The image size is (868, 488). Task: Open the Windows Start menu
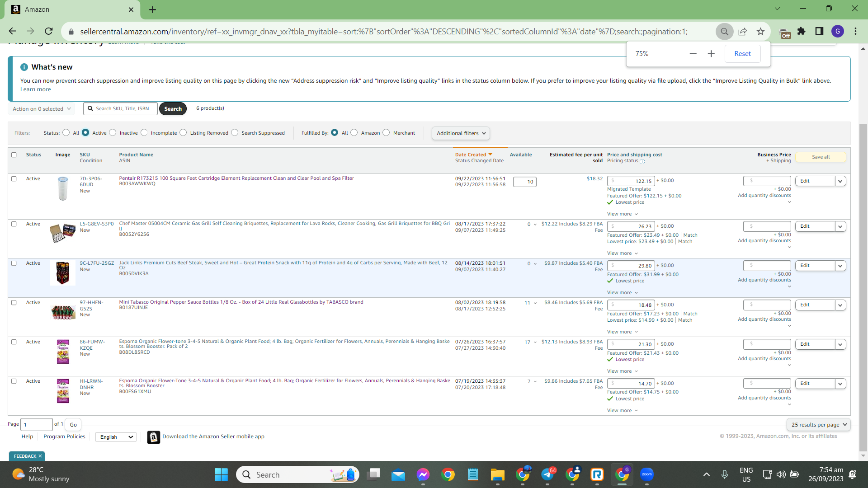tap(221, 474)
